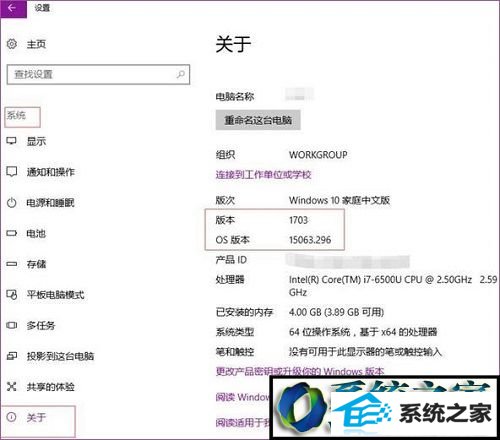This screenshot has height=440, width=500.
Task: Open 主页 home page
Action: (36, 44)
